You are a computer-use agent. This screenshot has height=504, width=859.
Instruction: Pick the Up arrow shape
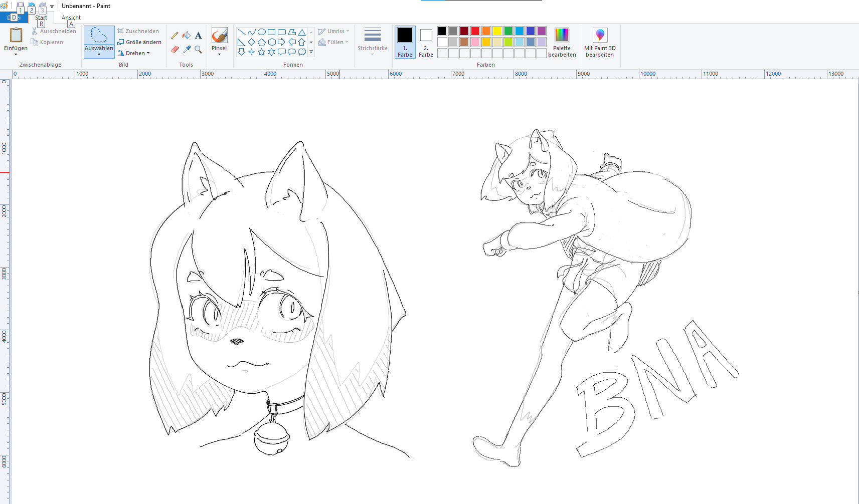click(x=301, y=42)
